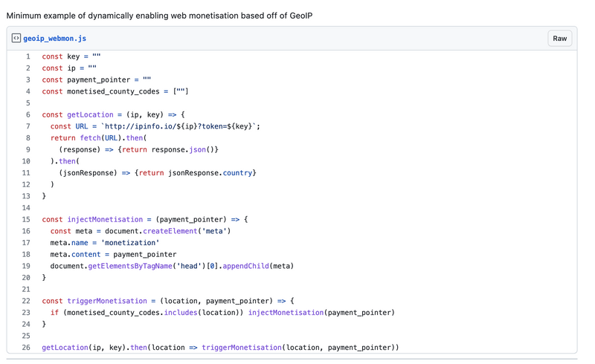The image size is (595, 364).
Task: Click the code file icon beside geoip_webmon.js
Action: (16, 39)
